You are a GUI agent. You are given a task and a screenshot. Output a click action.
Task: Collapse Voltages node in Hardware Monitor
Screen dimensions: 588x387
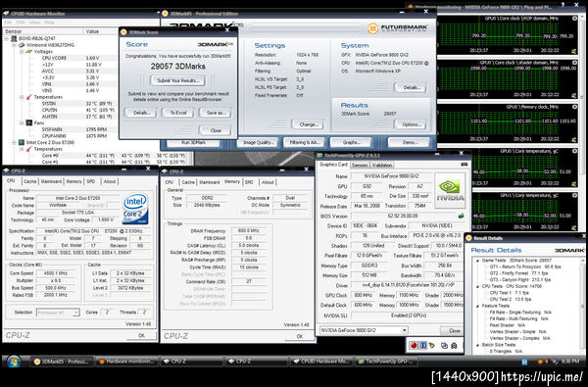[22, 51]
